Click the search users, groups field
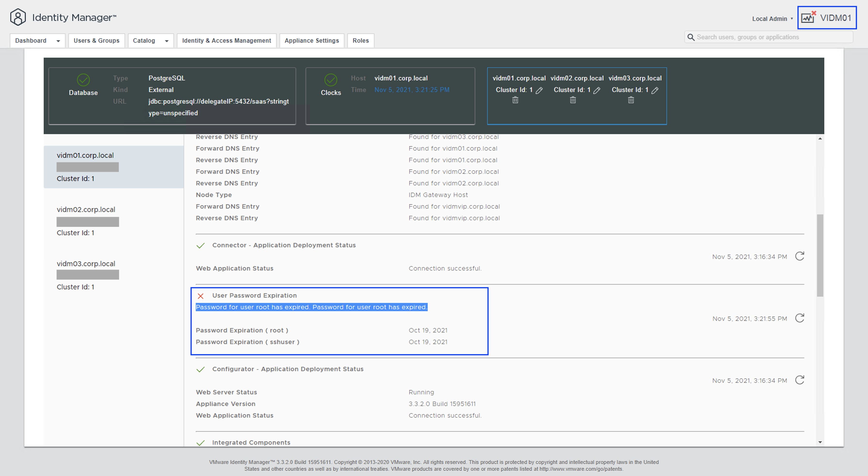This screenshot has width=868, height=476. 772,37
